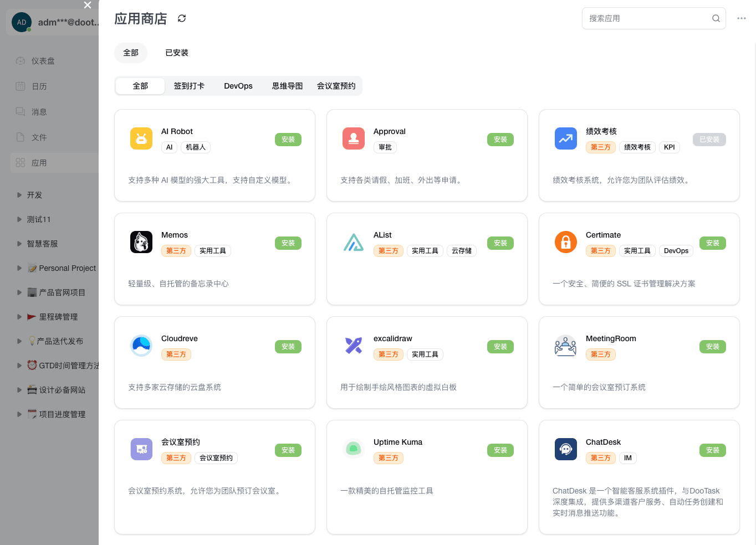Click the ChatDesk app icon

click(566, 449)
